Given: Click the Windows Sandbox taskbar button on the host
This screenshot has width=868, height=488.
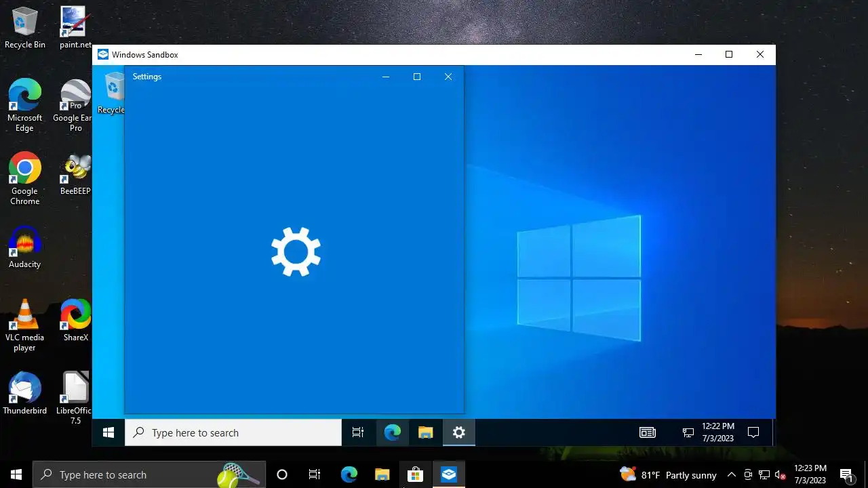Looking at the screenshot, I should (448, 474).
